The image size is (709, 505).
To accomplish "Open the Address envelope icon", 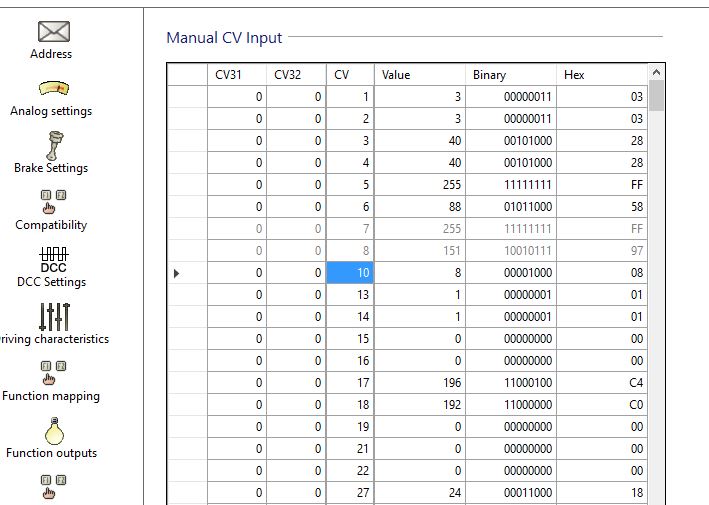I will click(x=51, y=33).
